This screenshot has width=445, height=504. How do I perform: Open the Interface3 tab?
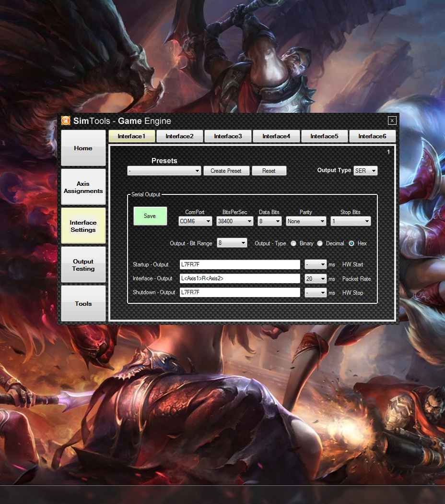coord(228,136)
